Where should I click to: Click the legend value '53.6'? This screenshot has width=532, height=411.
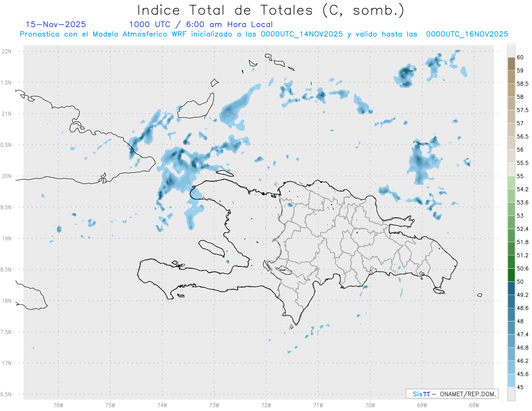click(523, 202)
